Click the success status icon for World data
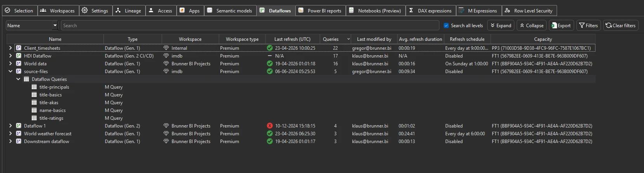644x173 pixels. (270, 64)
